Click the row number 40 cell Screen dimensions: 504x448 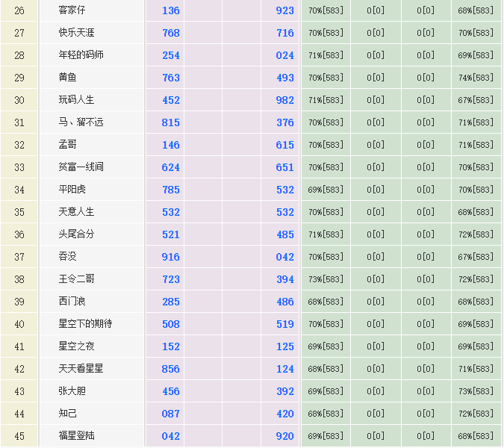(19, 324)
